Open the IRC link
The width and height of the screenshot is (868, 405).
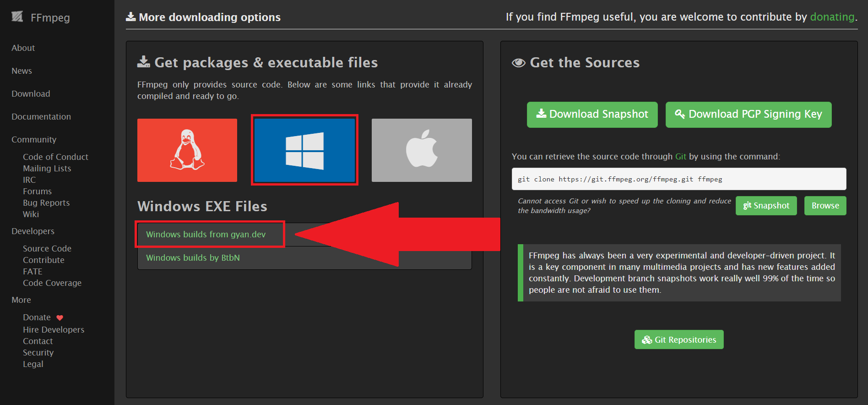pos(29,180)
